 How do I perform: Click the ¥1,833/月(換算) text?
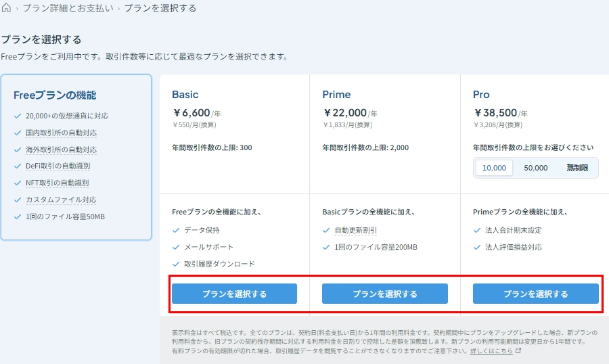[x=347, y=124]
